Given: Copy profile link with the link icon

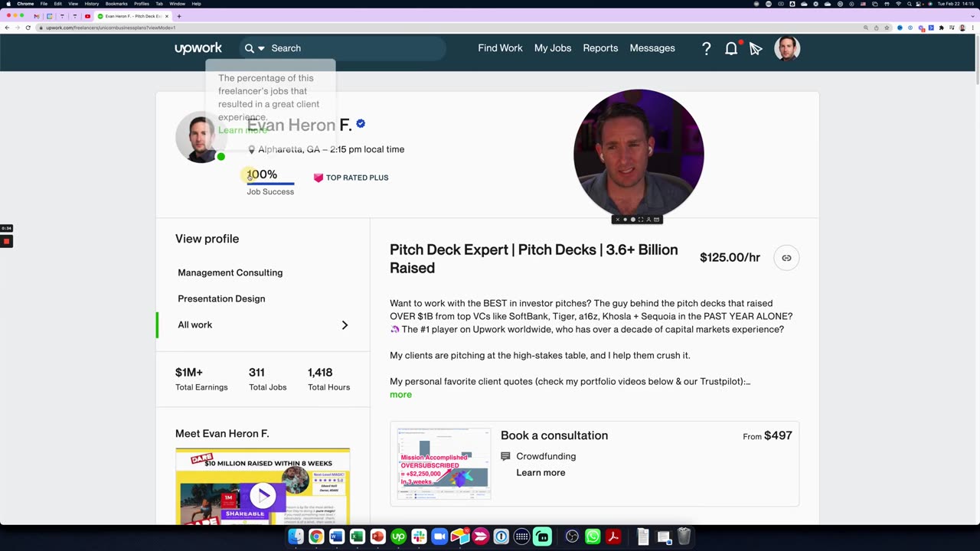Looking at the screenshot, I should point(786,258).
